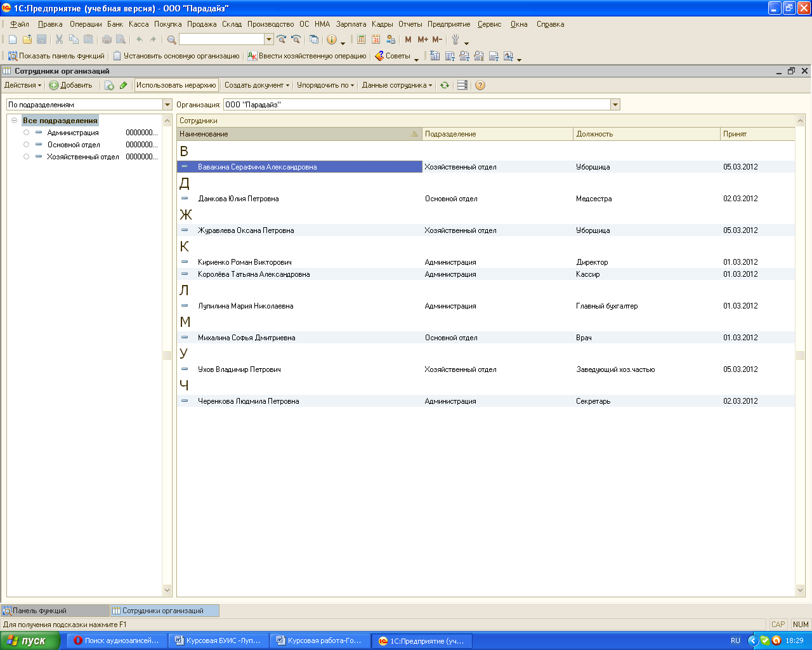Open the calendar icon in the toolbar
The height and width of the screenshot is (650, 812).
click(x=376, y=39)
